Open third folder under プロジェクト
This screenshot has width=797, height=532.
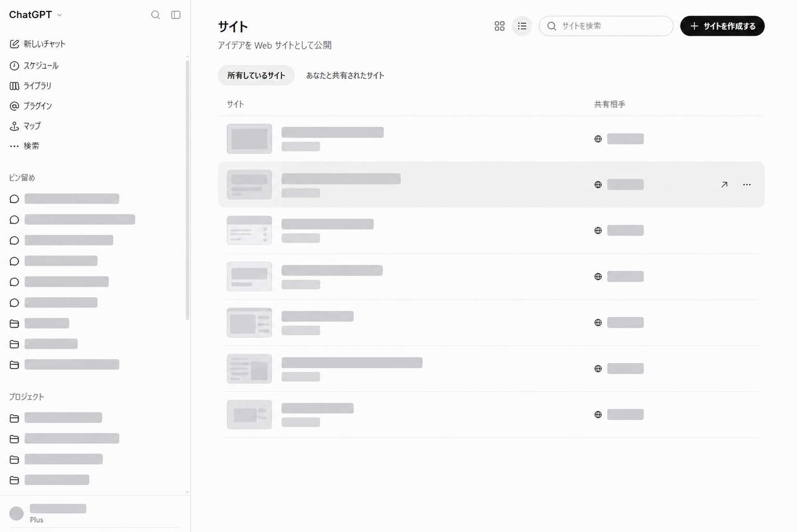tap(15, 459)
